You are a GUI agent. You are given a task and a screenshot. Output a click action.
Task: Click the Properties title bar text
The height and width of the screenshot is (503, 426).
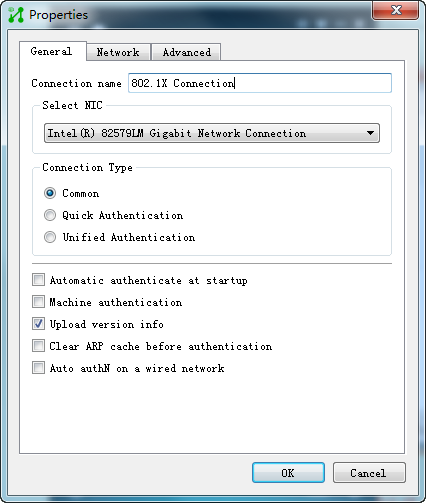coord(59,15)
